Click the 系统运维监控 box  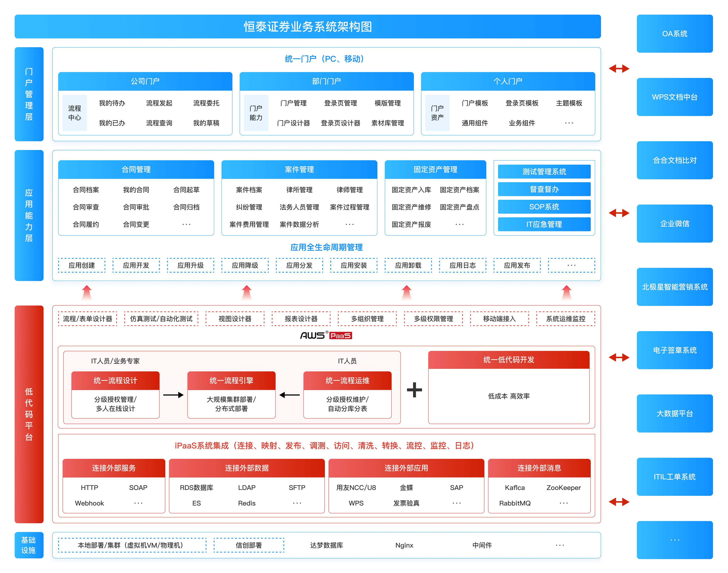click(x=565, y=319)
